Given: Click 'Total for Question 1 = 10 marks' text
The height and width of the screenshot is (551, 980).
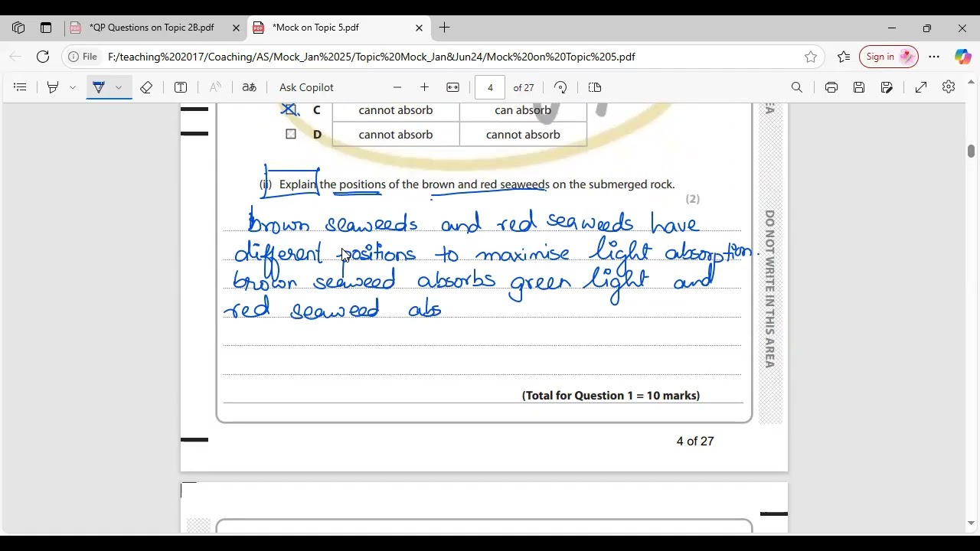Looking at the screenshot, I should tap(611, 396).
